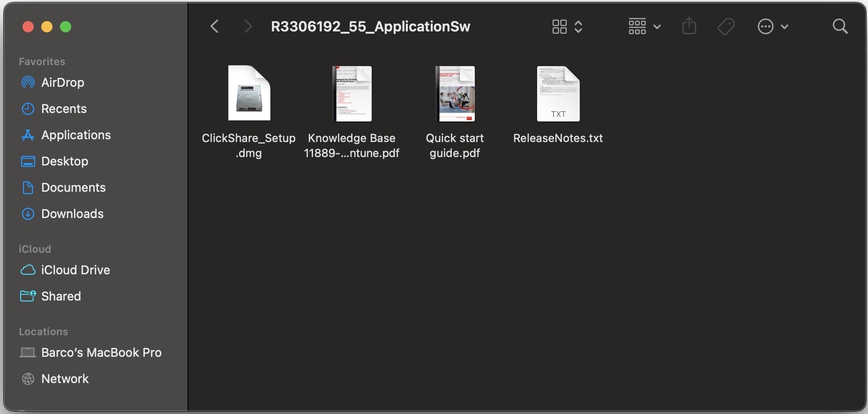The width and height of the screenshot is (868, 414).
Task: Open the Search magnifier
Action: click(x=840, y=26)
